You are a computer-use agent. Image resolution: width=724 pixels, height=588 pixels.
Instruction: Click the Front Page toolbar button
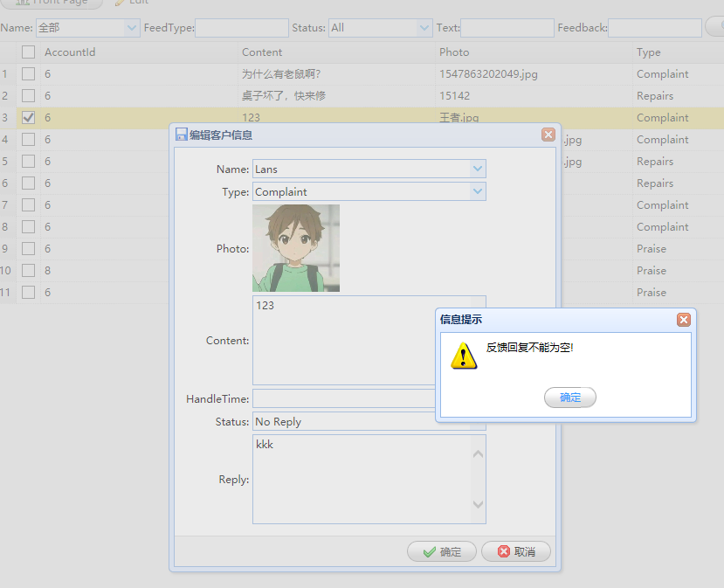click(x=52, y=3)
